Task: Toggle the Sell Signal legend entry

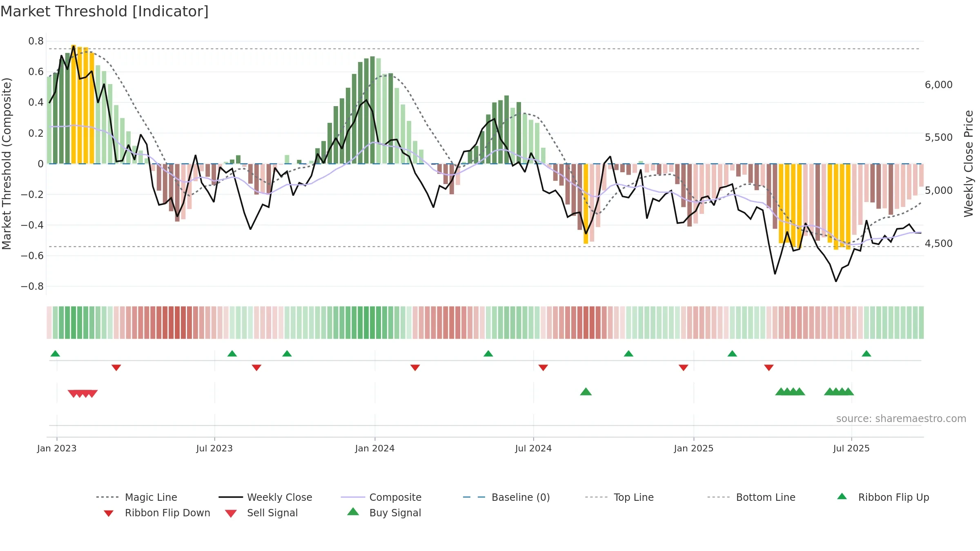Action: coord(261,513)
